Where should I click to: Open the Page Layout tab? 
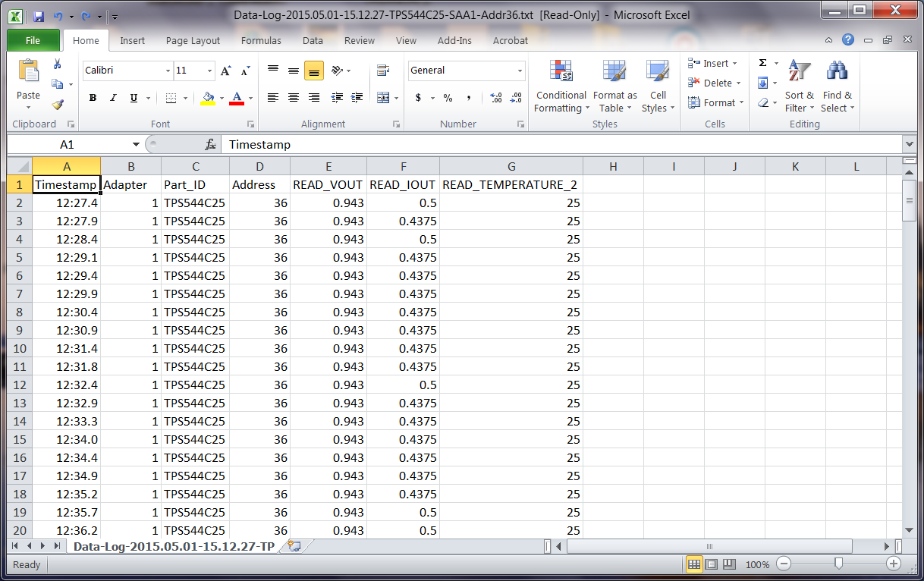pyautogui.click(x=193, y=40)
